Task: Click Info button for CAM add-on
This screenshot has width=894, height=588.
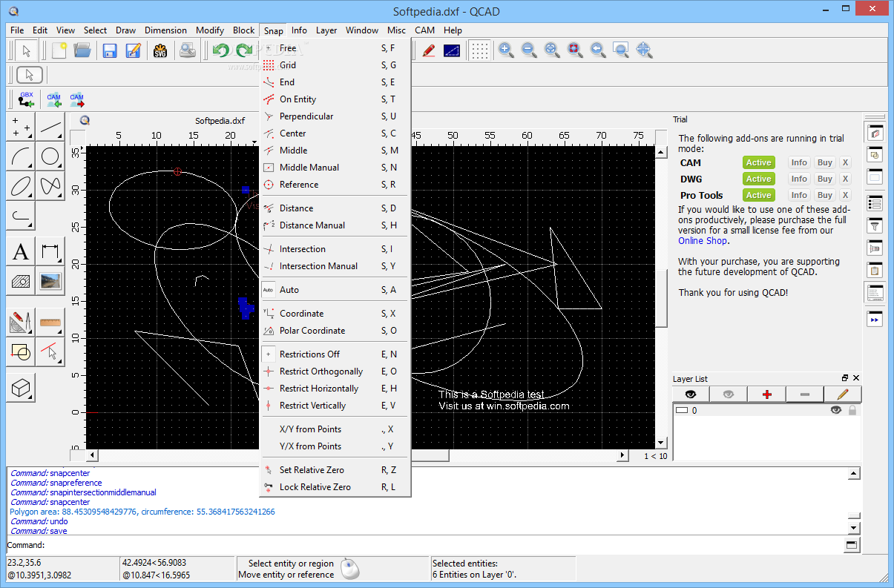Action: click(799, 162)
